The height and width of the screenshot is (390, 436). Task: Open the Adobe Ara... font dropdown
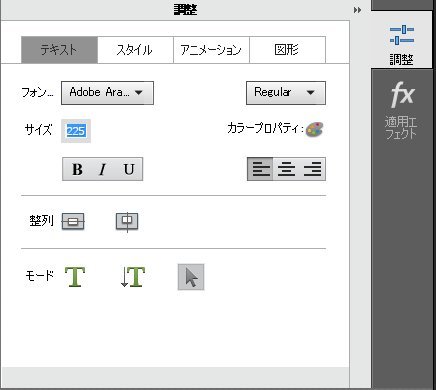pos(107,93)
